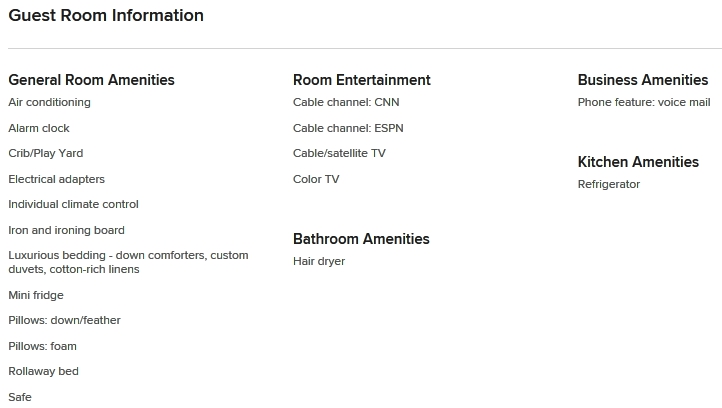Select the Iron and ironing board item
Screen dimensions: 722x408
66,230
